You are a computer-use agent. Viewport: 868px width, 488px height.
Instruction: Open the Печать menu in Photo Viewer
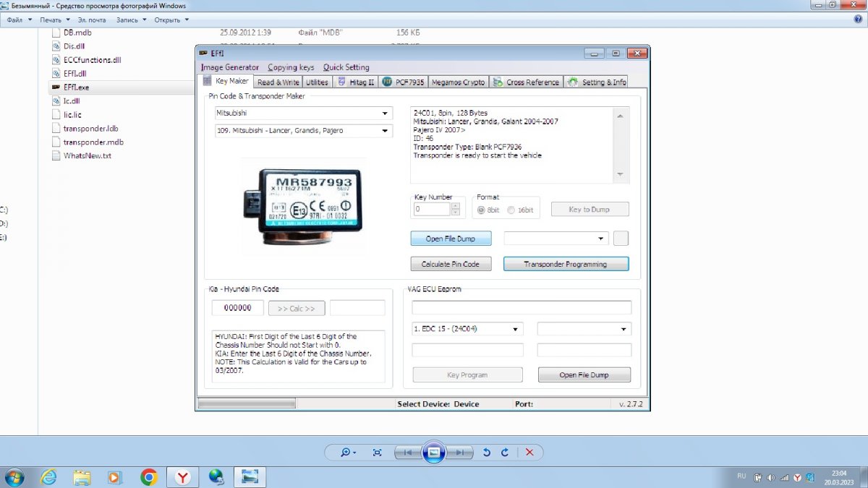(54, 20)
